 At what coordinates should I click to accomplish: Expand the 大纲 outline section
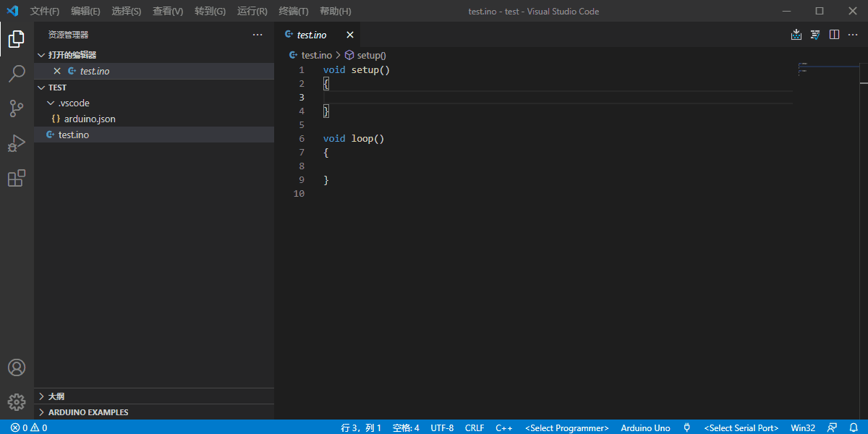tap(56, 396)
